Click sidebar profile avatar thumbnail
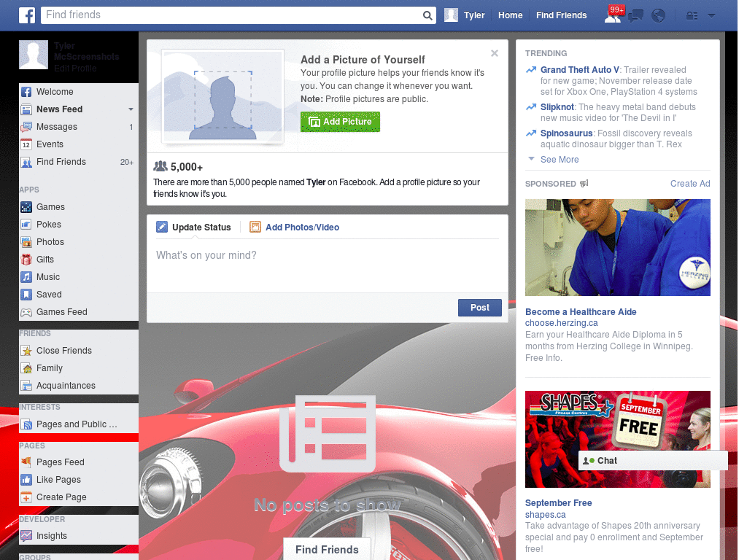The image size is (747, 560). (34, 55)
